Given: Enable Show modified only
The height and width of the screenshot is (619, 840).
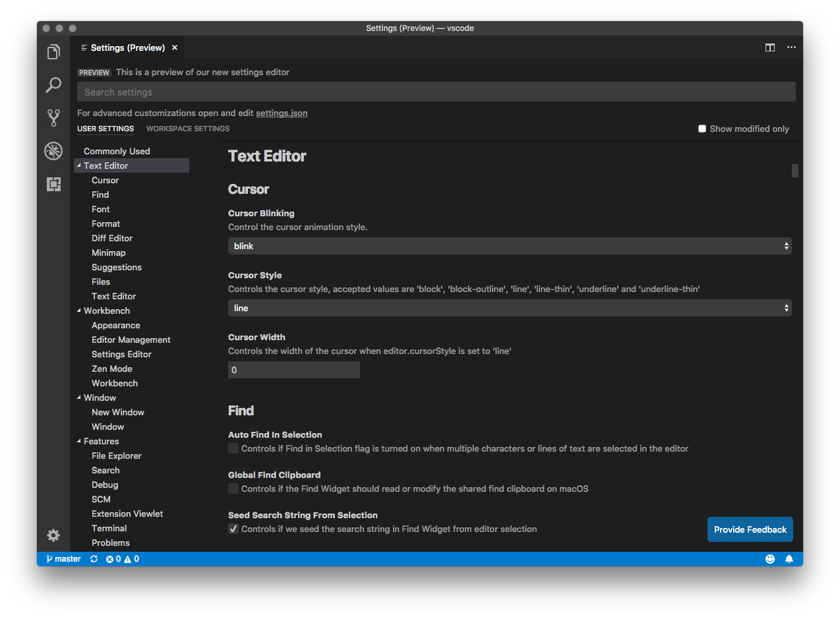Looking at the screenshot, I should [702, 129].
